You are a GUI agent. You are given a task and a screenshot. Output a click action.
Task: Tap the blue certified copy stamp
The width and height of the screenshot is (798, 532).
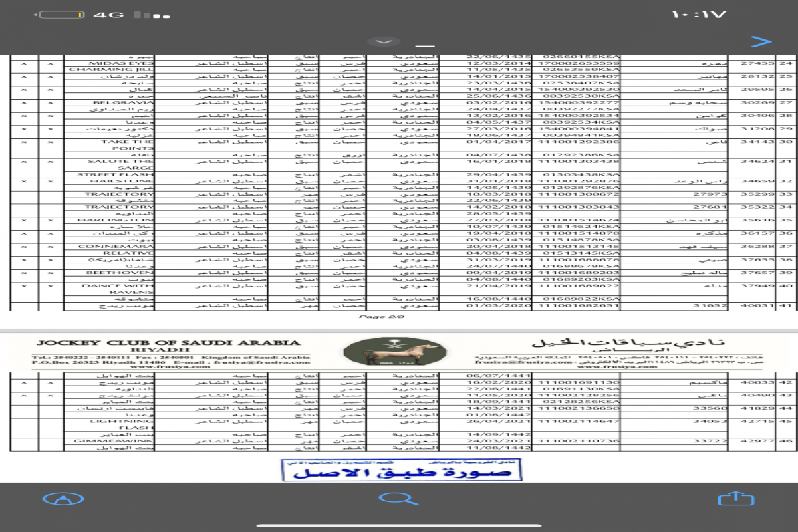pos(401,470)
